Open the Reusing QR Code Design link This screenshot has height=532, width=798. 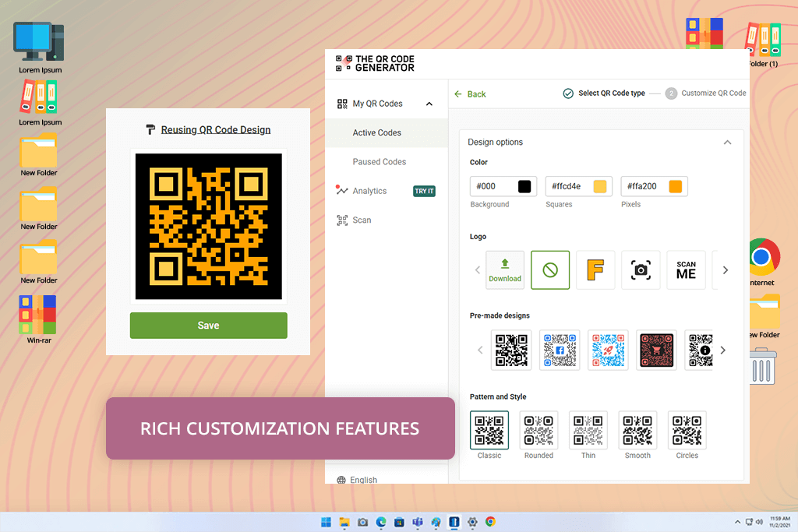(216, 130)
